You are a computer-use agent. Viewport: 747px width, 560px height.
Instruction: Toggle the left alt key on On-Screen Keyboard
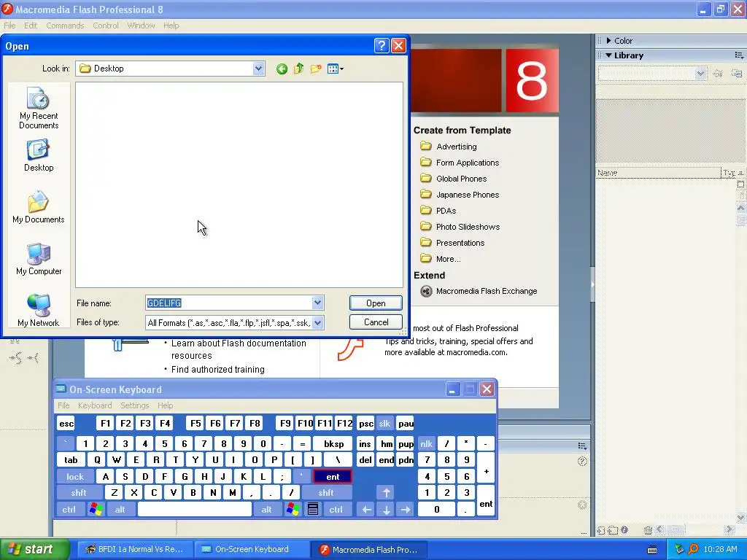click(120, 510)
